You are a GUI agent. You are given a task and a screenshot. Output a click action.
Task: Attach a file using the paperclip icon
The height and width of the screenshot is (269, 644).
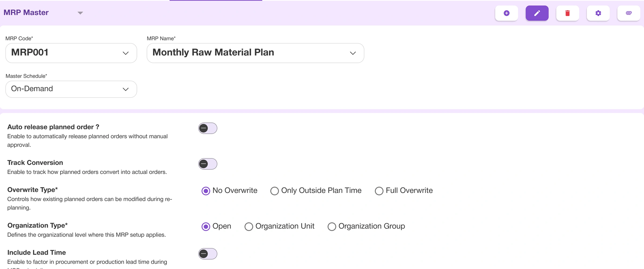[x=628, y=13]
